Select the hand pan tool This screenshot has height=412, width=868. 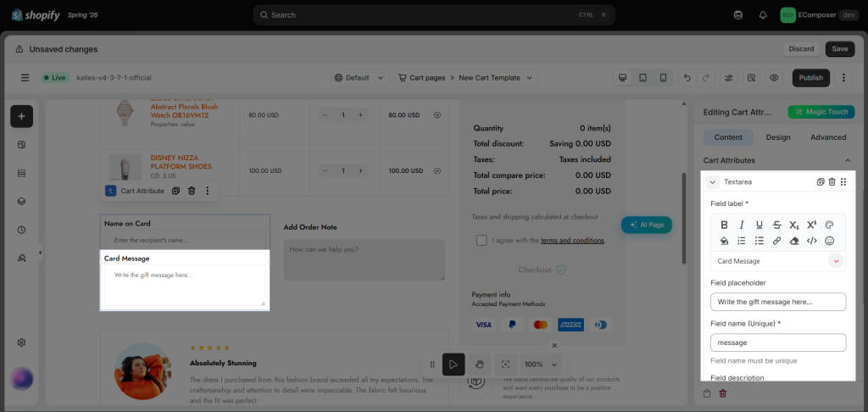[x=480, y=365]
